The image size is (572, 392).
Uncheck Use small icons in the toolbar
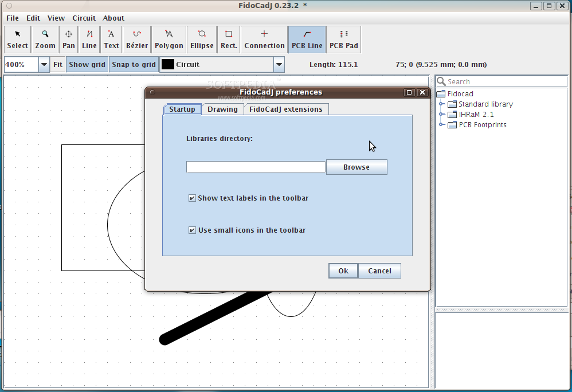[x=192, y=230]
